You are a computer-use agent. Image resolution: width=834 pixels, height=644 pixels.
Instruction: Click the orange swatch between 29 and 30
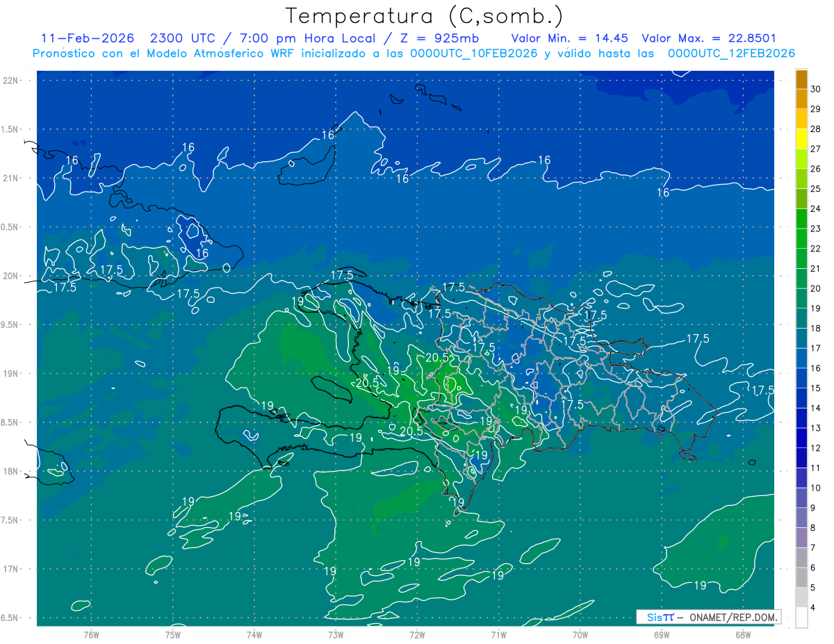click(801, 99)
